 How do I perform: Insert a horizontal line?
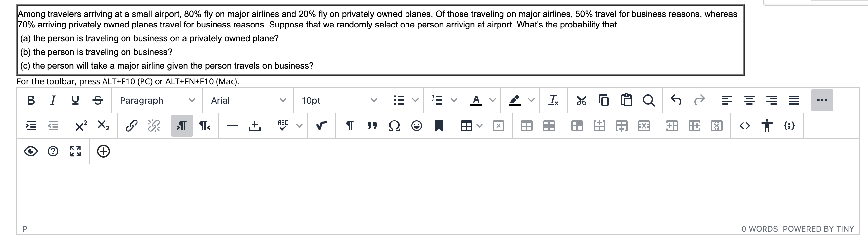pos(232,126)
